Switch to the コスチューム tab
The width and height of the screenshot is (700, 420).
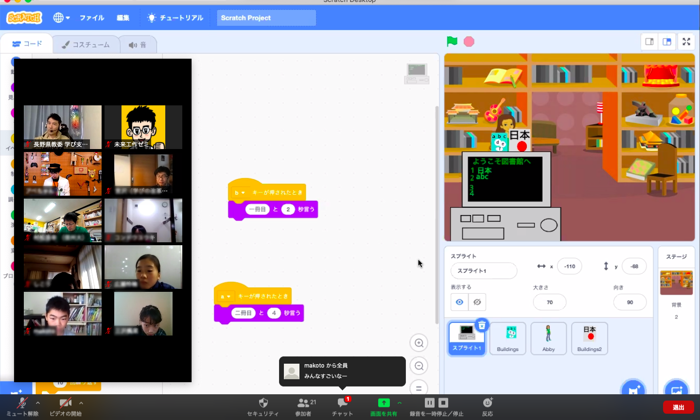point(85,44)
